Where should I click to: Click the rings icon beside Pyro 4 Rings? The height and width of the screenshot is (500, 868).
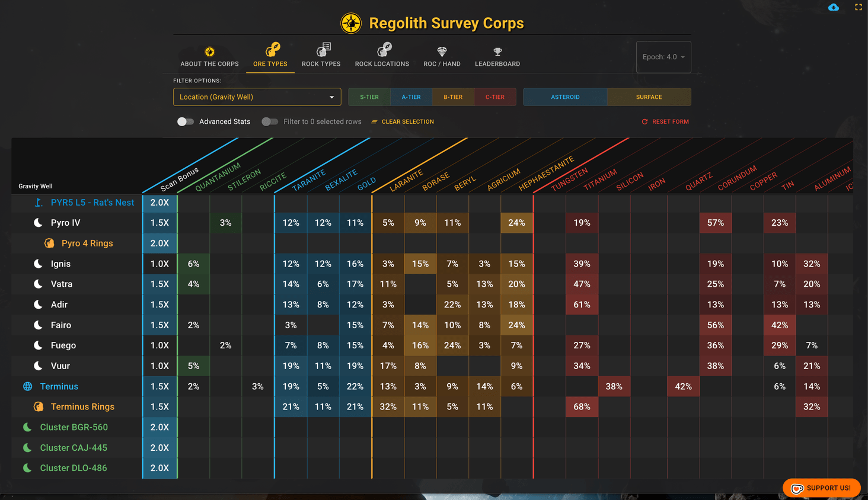[49, 243]
